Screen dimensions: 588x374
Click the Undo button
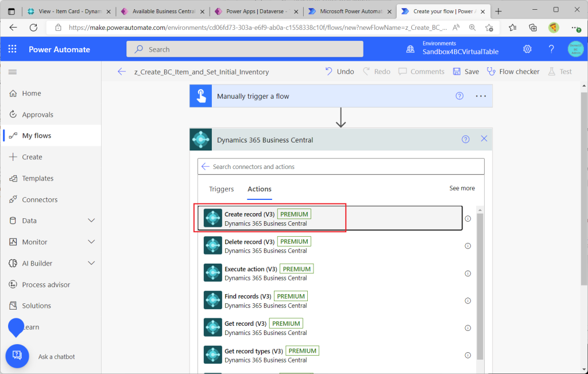tap(339, 72)
